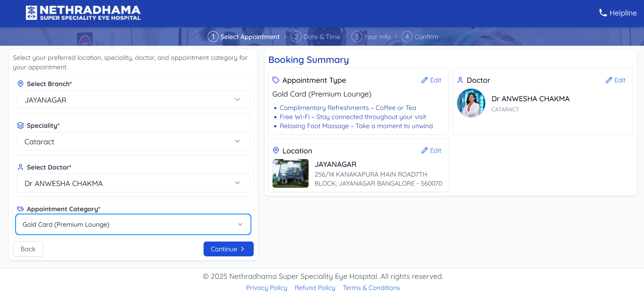This screenshot has width=644, height=293.
Task: Open the Select Branch dropdown
Action: point(133,100)
